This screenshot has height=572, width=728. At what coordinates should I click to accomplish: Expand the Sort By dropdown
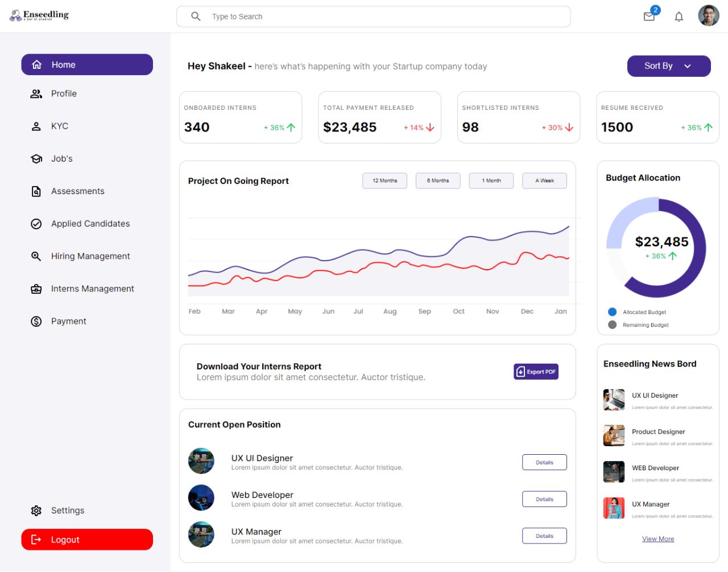click(x=669, y=66)
